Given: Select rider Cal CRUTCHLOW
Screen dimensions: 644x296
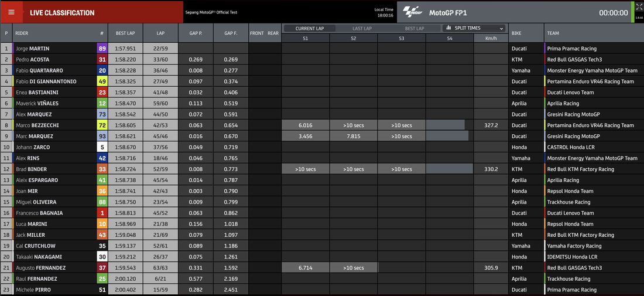Looking at the screenshot, I should pos(36,246).
